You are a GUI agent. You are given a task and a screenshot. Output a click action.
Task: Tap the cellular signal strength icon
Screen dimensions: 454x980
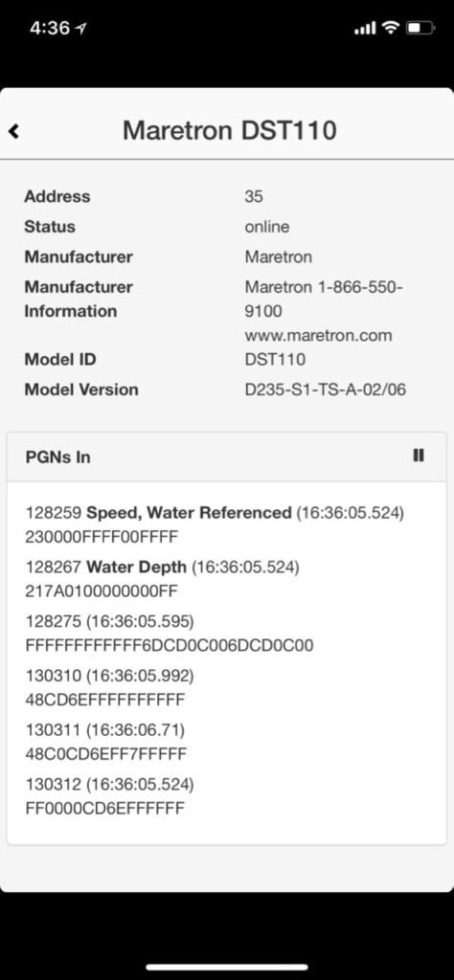pos(365,28)
